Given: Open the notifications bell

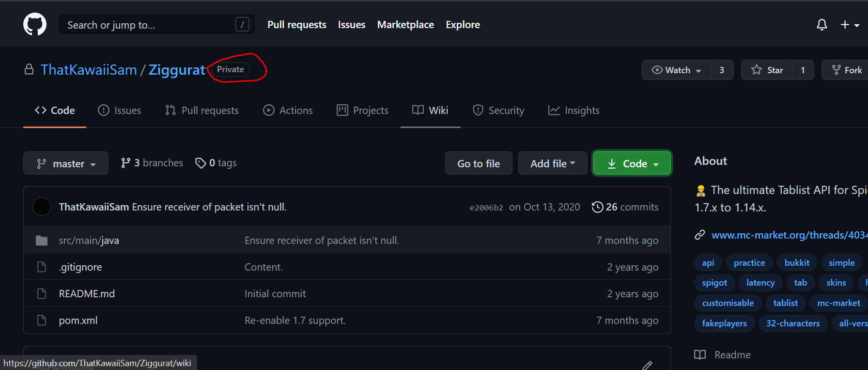Looking at the screenshot, I should click(x=822, y=25).
